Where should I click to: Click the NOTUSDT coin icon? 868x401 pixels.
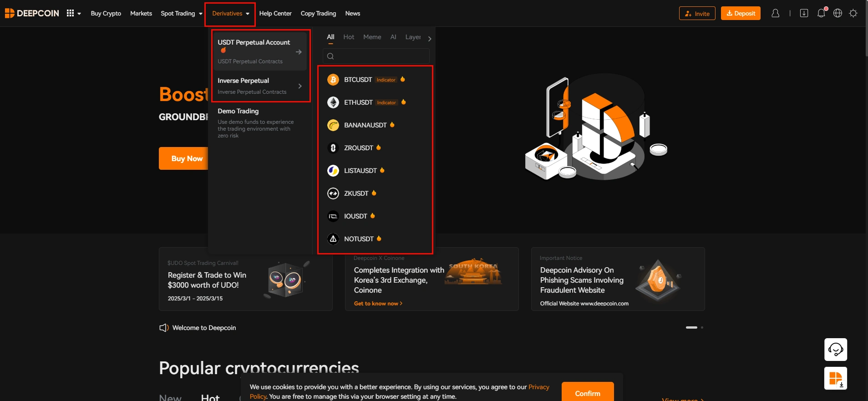pos(333,239)
